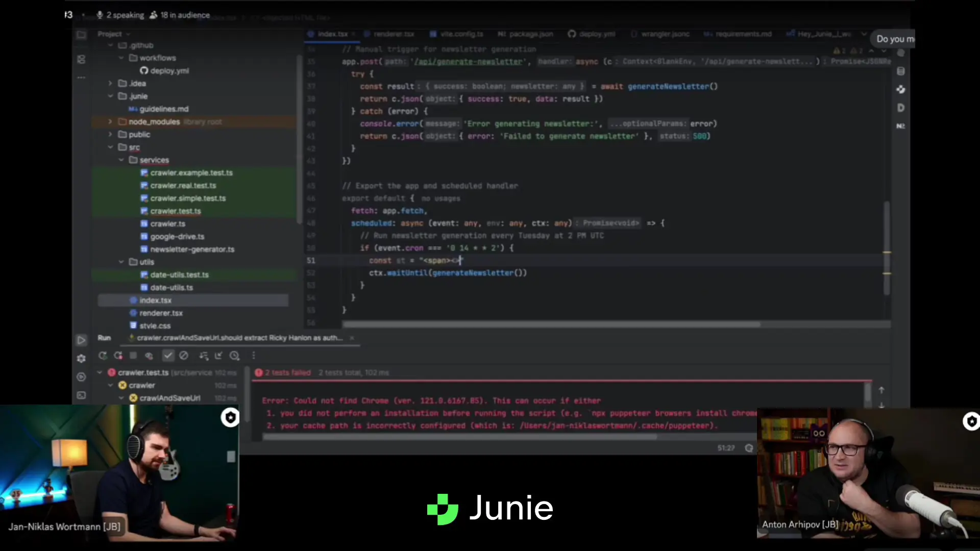
Task: Open newsletter-generator.ts file
Action: pos(187,249)
